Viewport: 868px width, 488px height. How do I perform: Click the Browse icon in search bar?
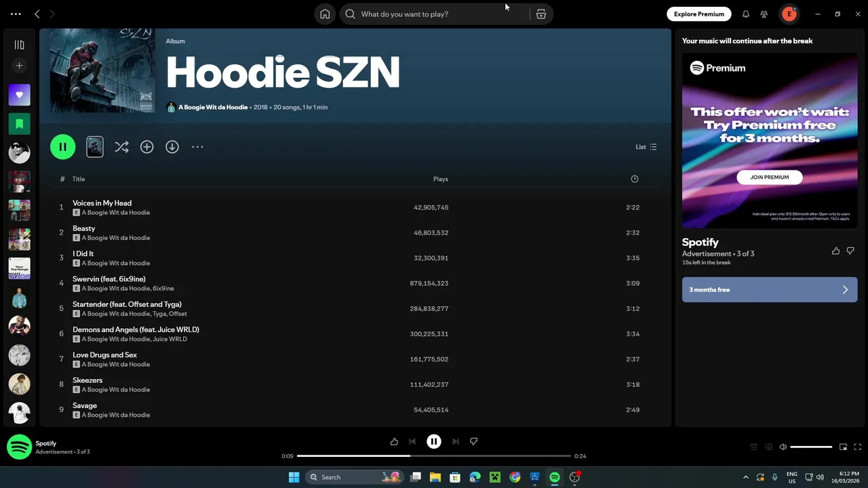coord(541,14)
